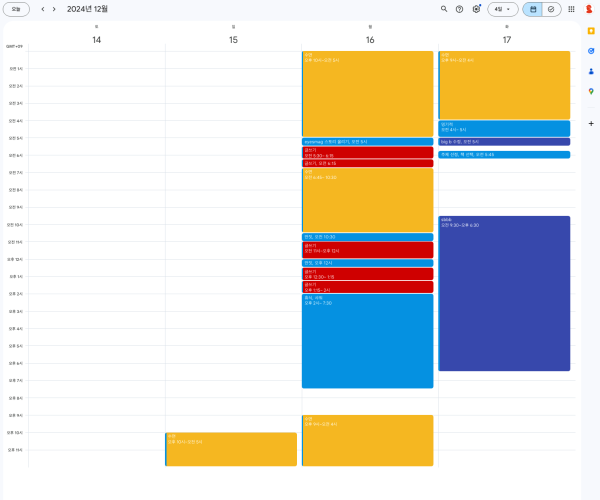Switch to the Calendar view toggle
600x500 pixels.
533,9
